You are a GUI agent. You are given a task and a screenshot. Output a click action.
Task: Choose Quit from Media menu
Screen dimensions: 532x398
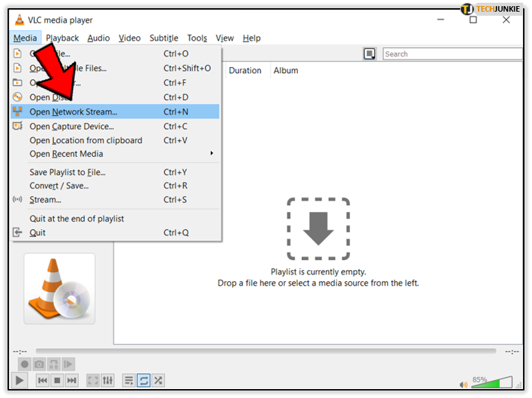point(115,233)
